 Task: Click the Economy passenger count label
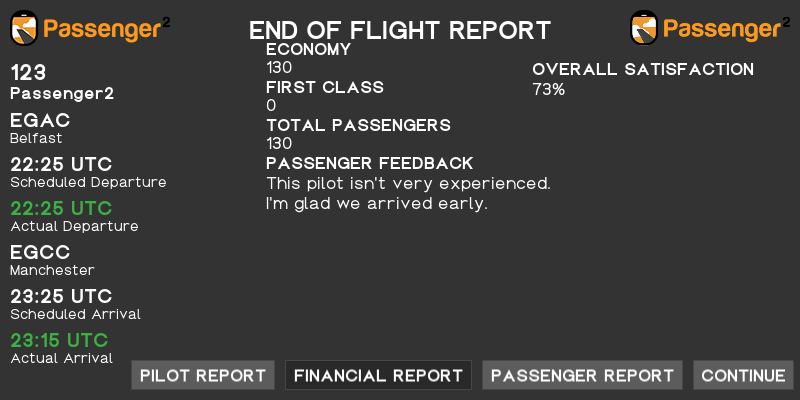pos(308,49)
